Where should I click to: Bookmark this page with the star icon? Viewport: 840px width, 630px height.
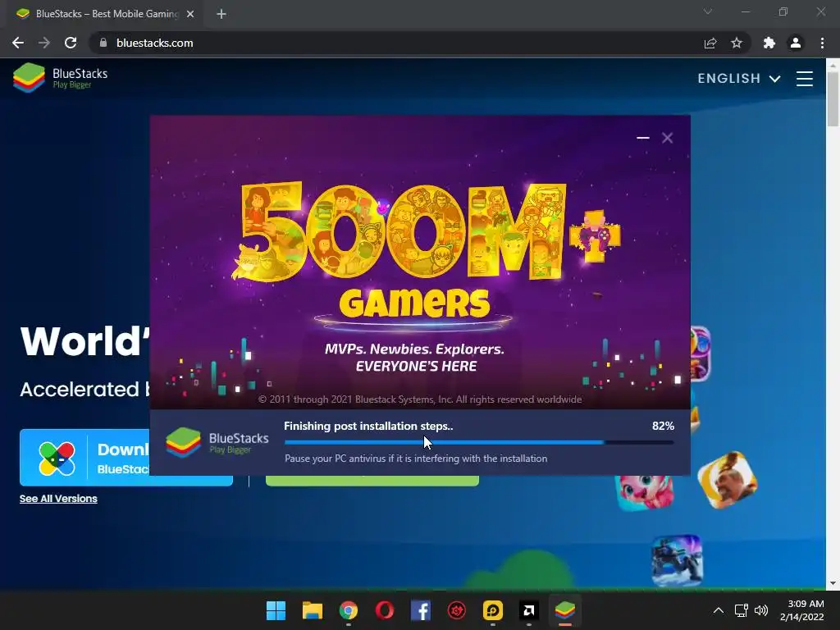point(737,43)
